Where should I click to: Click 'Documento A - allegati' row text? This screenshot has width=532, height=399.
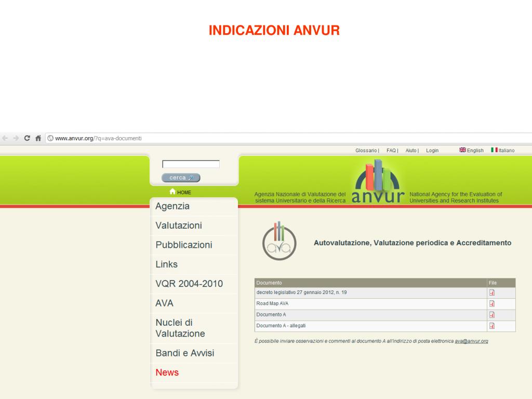click(281, 326)
